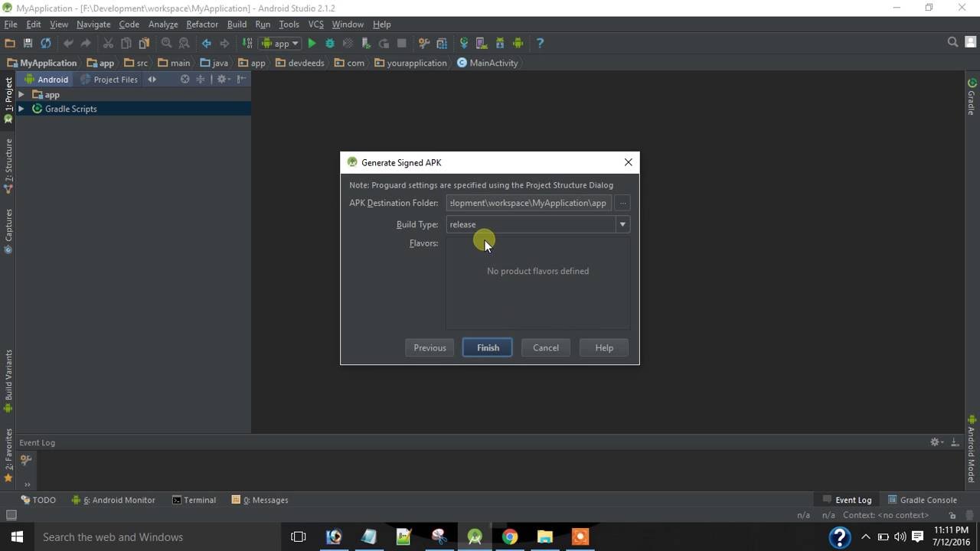Click the Forward navigation arrow
980x551 pixels.
(x=224, y=43)
